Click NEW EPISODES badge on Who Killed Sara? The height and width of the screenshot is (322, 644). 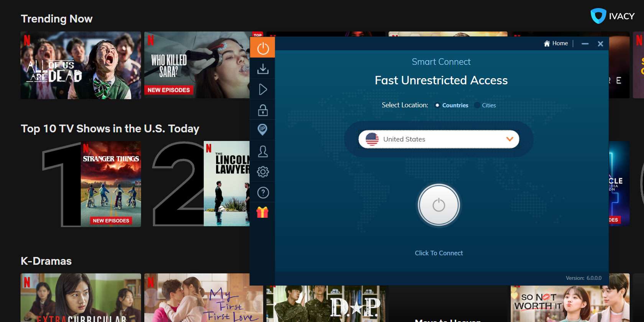169,90
